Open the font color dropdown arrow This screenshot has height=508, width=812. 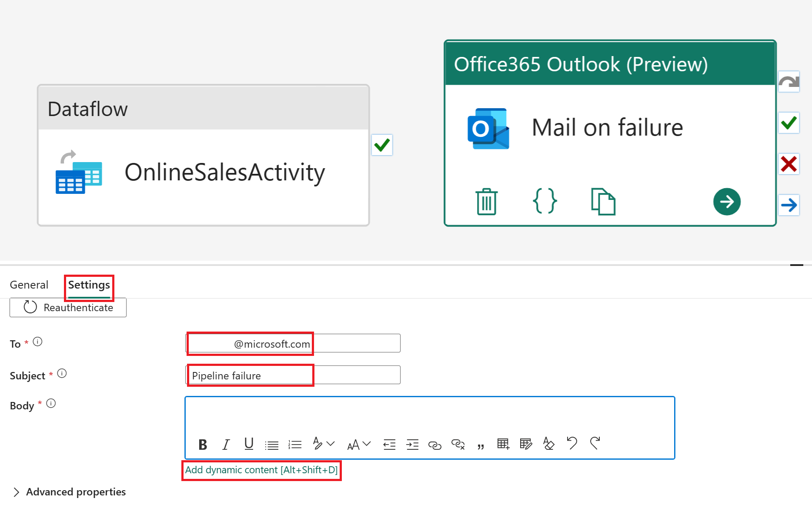pyautogui.click(x=330, y=444)
